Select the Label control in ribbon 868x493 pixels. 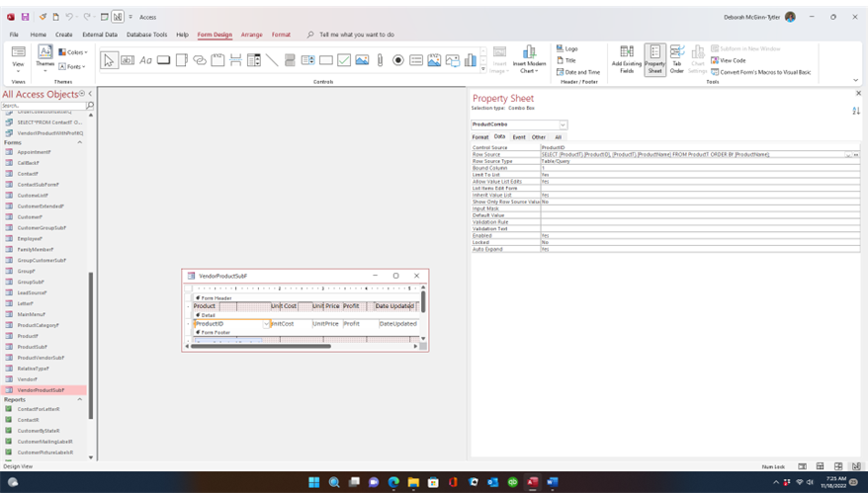(x=145, y=60)
